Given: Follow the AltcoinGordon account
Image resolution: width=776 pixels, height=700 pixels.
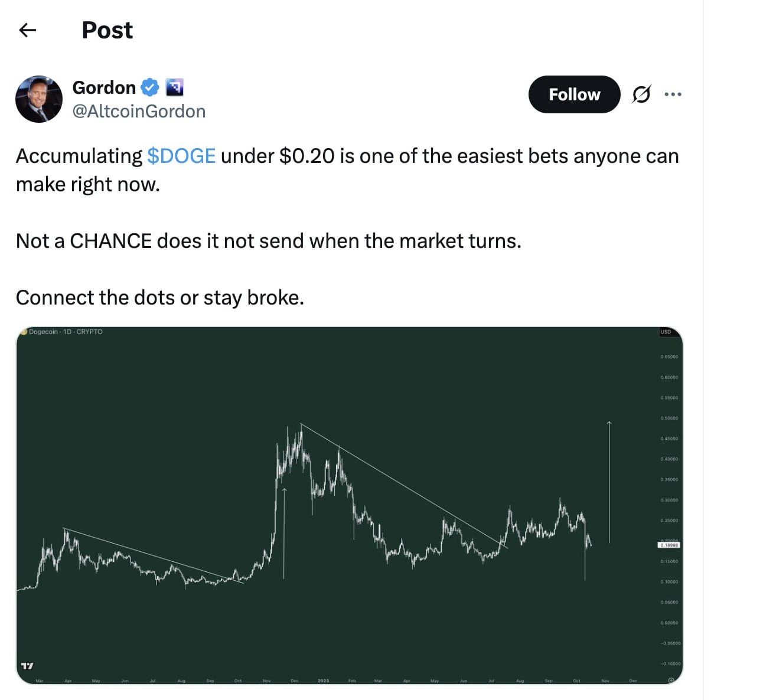Looking at the screenshot, I should click(x=574, y=94).
